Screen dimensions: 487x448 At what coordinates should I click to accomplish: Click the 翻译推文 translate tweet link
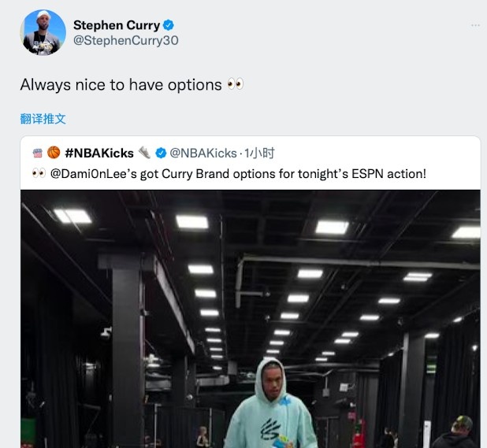click(43, 119)
